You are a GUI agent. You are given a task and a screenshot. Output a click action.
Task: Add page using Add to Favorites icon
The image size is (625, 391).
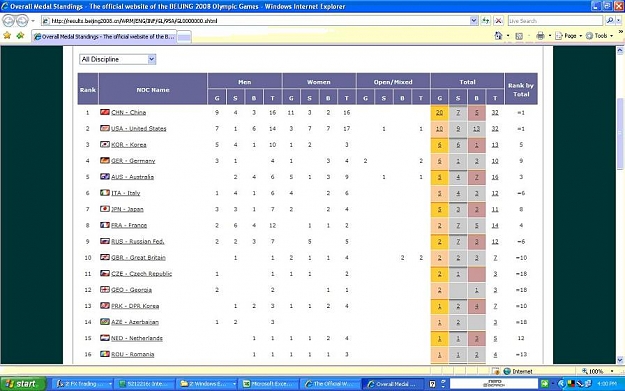(20, 36)
